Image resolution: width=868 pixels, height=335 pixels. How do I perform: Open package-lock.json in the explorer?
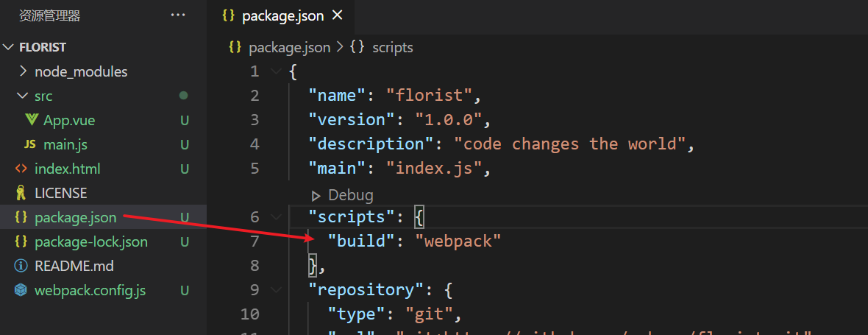(x=91, y=242)
